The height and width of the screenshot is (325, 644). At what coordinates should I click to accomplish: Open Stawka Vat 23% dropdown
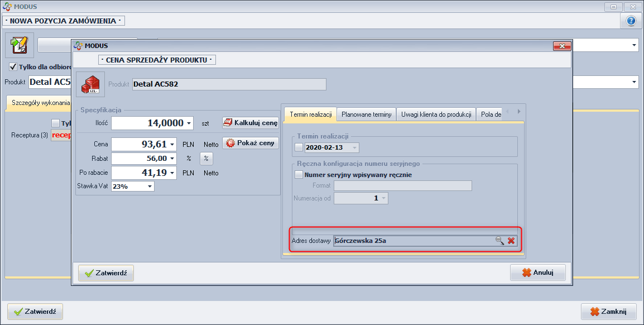point(150,187)
